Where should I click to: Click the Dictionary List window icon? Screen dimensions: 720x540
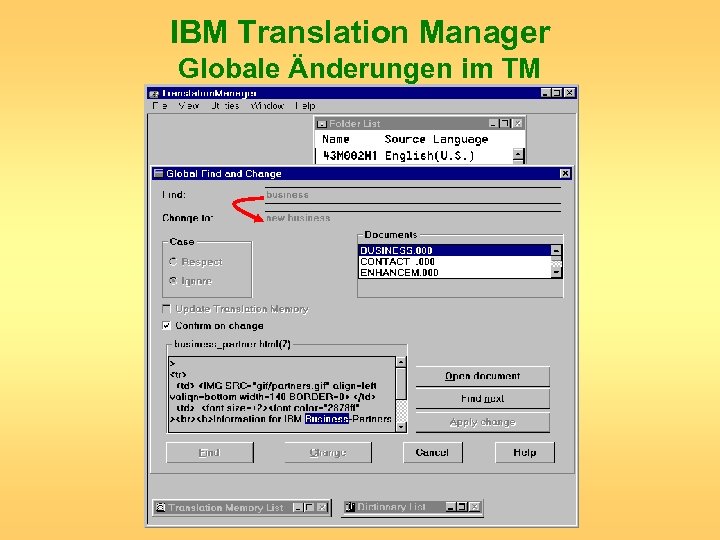coord(350,506)
